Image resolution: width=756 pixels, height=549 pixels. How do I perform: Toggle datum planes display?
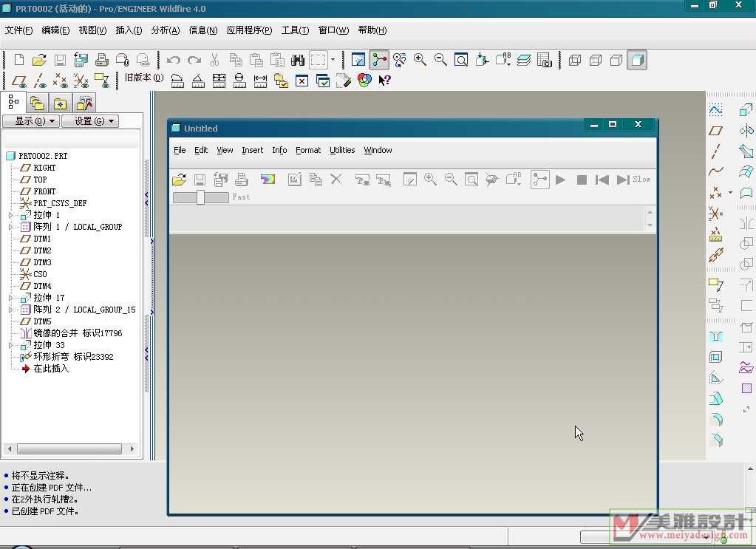(x=19, y=81)
